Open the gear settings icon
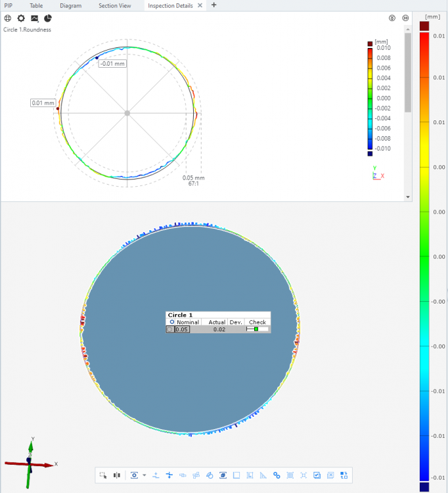 (21, 18)
